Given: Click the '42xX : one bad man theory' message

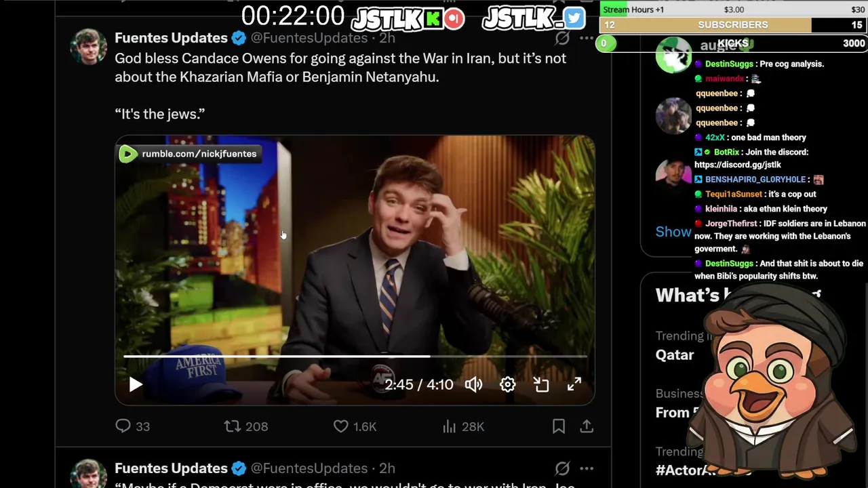Looking at the screenshot, I should [x=750, y=138].
